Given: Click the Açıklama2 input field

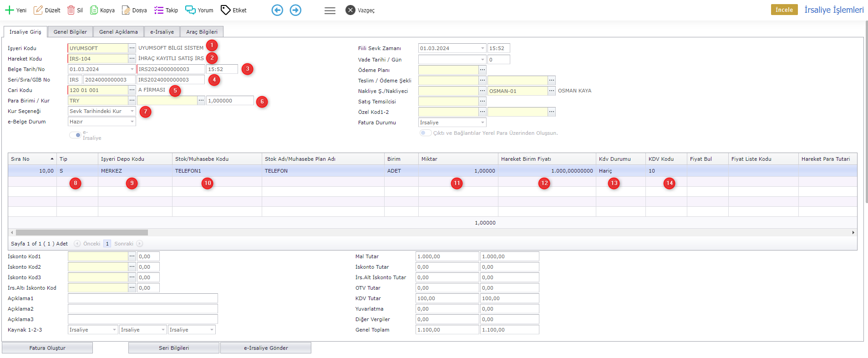Looking at the screenshot, I should click(143, 309).
